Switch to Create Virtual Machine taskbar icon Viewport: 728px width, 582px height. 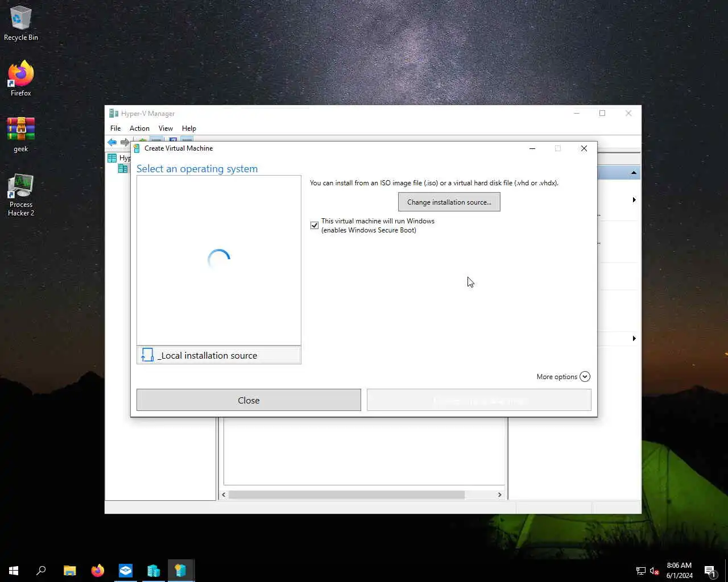(x=181, y=570)
